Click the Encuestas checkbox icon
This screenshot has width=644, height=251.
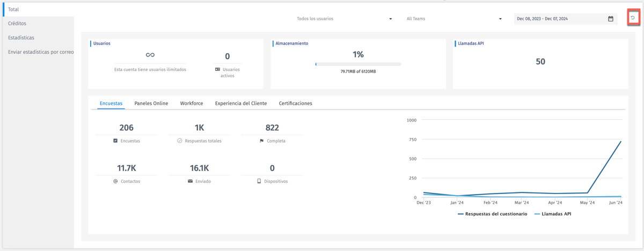pos(115,141)
